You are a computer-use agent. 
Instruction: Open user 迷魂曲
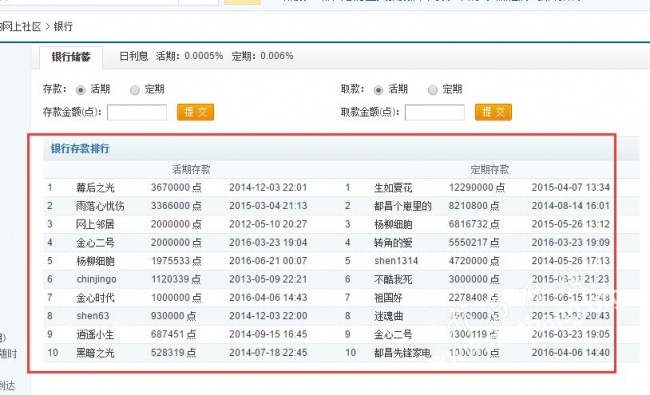[x=388, y=316]
